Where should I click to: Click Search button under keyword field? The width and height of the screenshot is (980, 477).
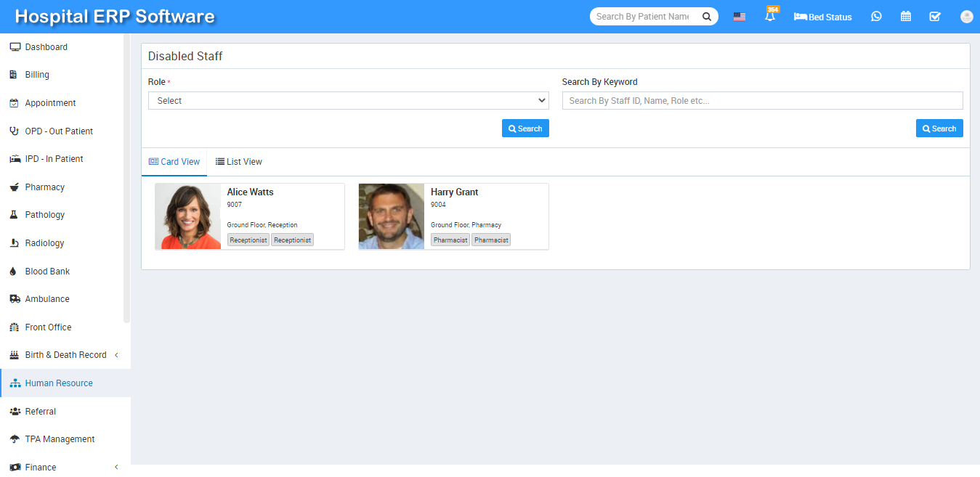coord(939,129)
